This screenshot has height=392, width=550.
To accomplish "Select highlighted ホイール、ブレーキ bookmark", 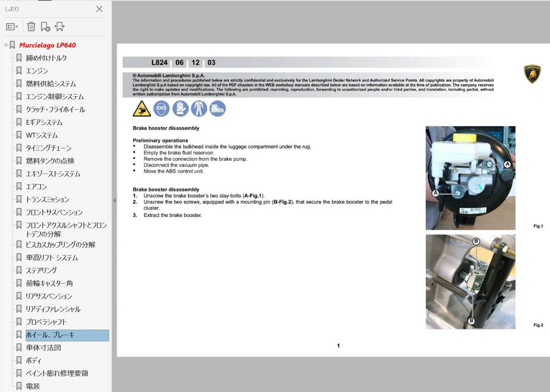I will click(x=67, y=335).
